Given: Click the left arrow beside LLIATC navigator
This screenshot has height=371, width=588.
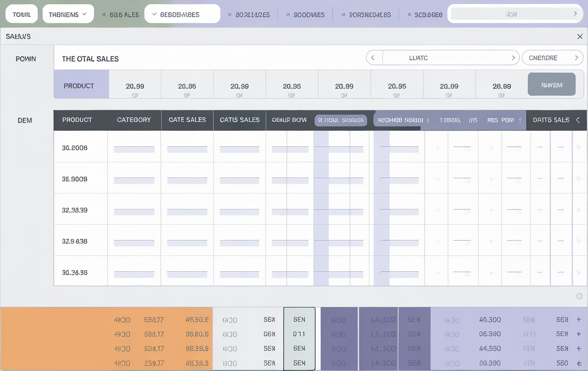Looking at the screenshot, I should [374, 57].
